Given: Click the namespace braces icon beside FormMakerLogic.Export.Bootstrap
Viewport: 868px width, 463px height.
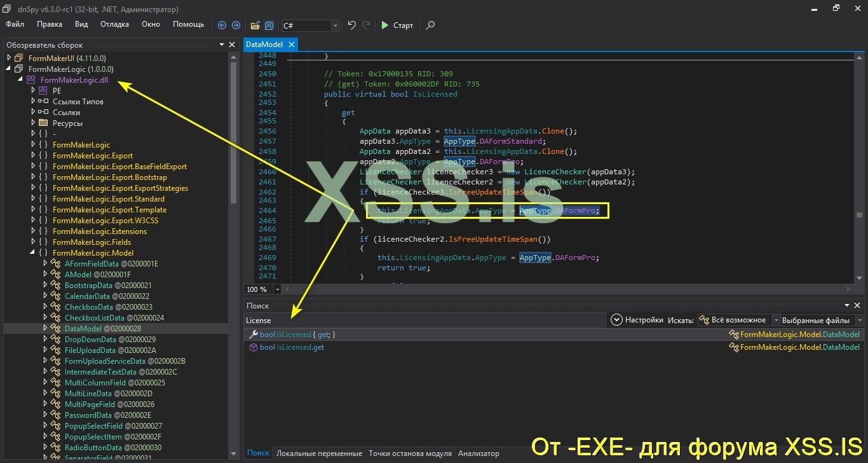Looking at the screenshot, I should [x=43, y=177].
